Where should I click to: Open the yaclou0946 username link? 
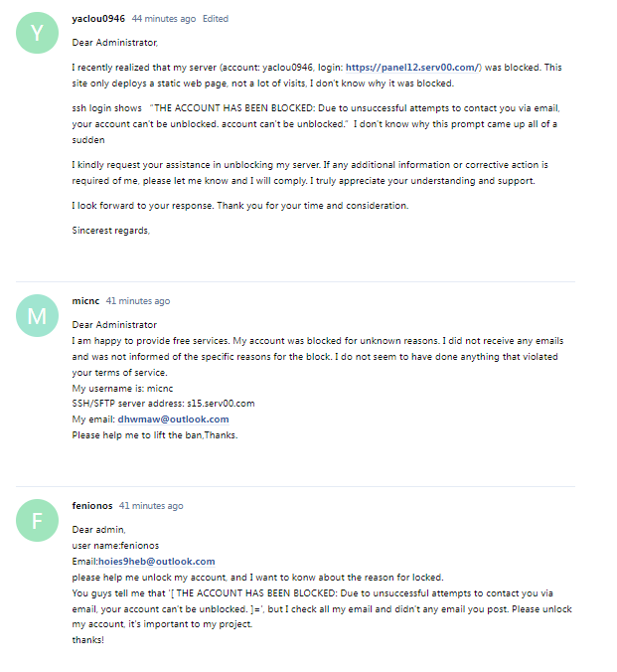click(98, 19)
